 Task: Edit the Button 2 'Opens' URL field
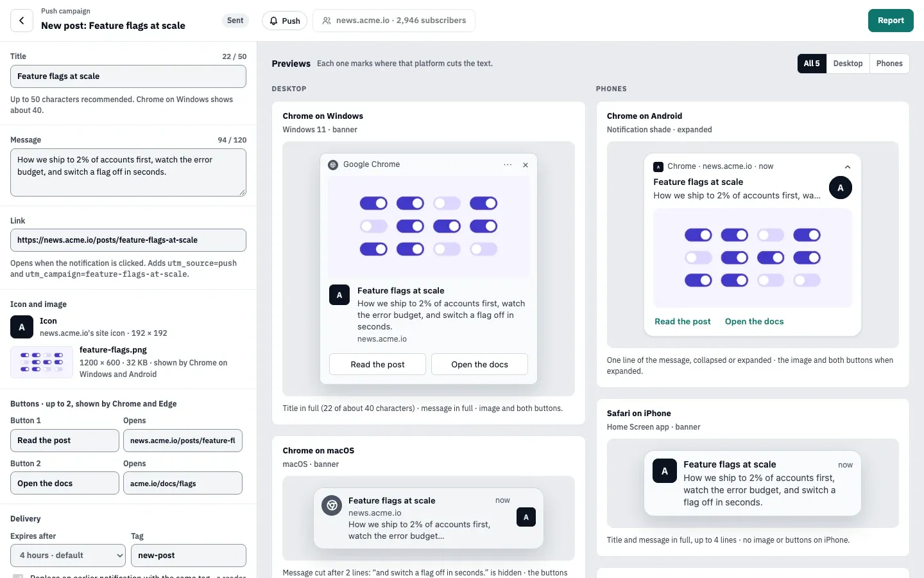(x=183, y=484)
